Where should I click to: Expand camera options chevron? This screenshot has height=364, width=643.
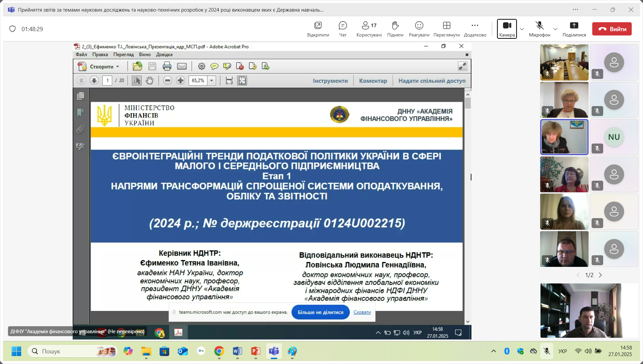(522, 29)
